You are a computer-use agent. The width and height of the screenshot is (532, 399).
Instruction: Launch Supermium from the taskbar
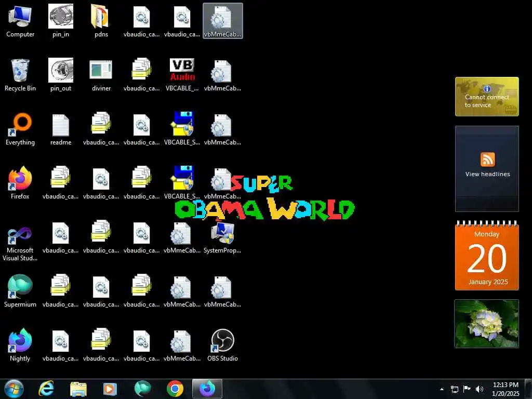click(x=142, y=389)
